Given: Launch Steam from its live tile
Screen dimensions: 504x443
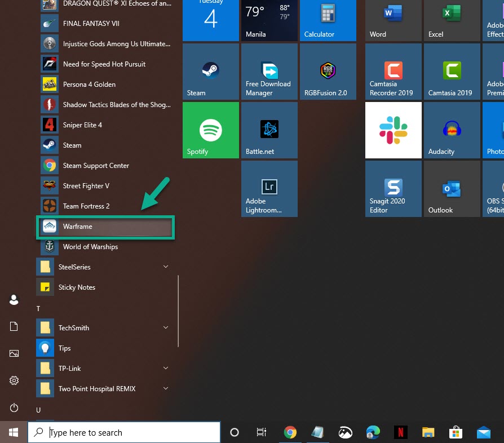Looking at the screenshot, I should [210, 72].
